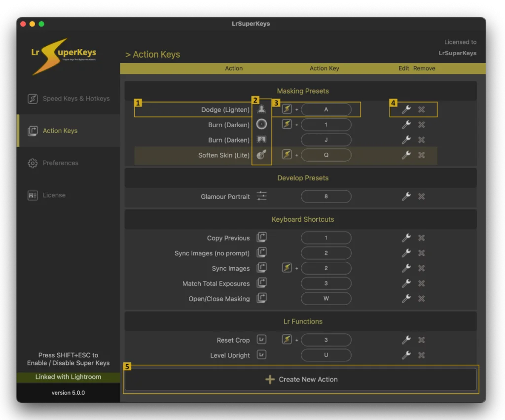505x420 pixels.
Task: Click the Lr icon beside Level Upright
Action: tap(261, 354)
